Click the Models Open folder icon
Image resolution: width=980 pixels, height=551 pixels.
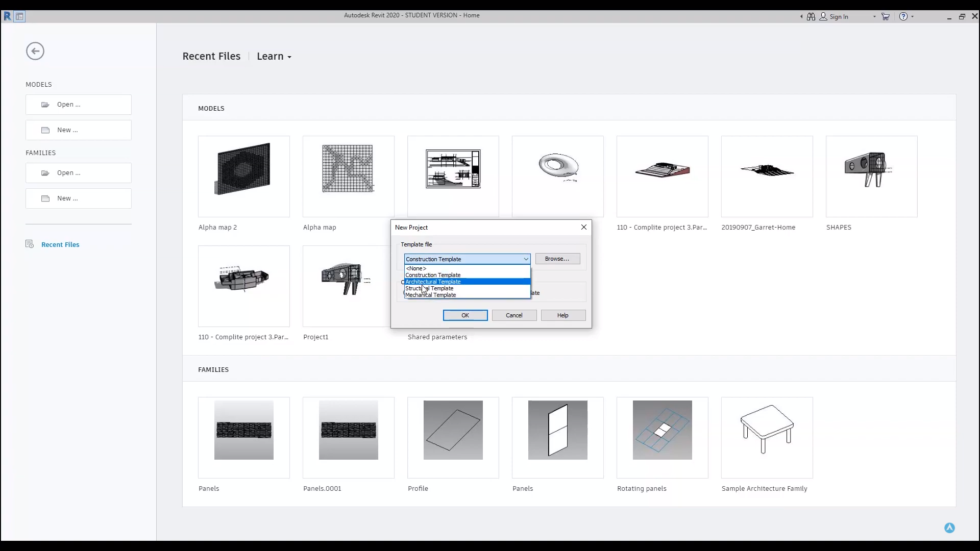[45, 105]
